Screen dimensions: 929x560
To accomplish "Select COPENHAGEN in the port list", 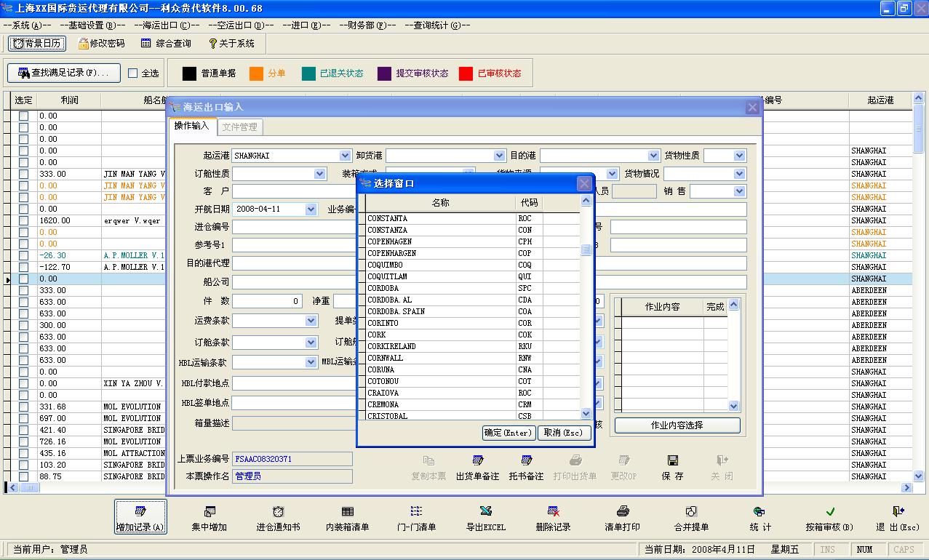I will click(x=441, y=241).
